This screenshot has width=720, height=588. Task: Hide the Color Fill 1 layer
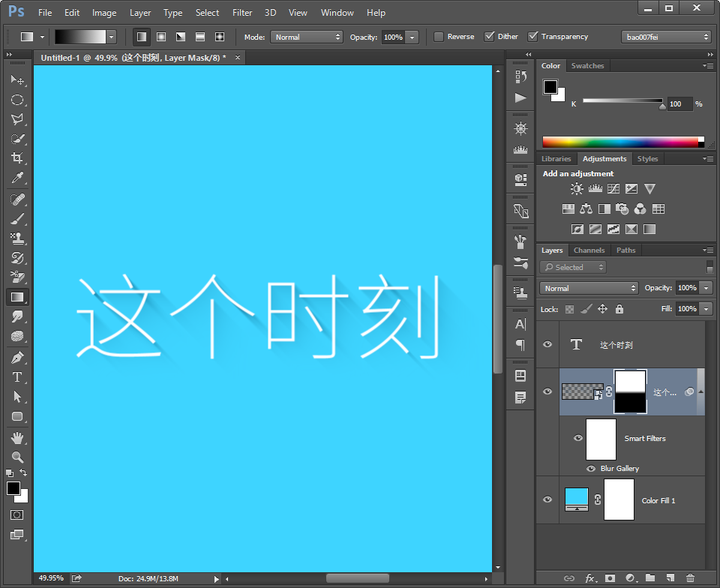547,499
